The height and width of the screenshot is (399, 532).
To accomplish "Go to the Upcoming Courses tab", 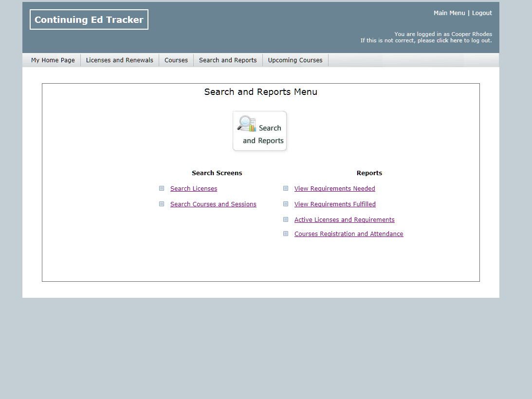I will [x=295, y=60].
